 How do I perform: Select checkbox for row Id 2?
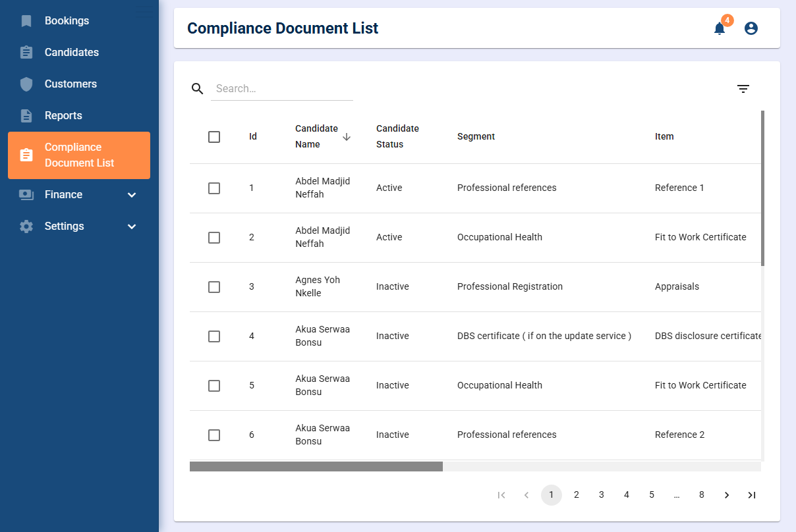tap(214, 238)
